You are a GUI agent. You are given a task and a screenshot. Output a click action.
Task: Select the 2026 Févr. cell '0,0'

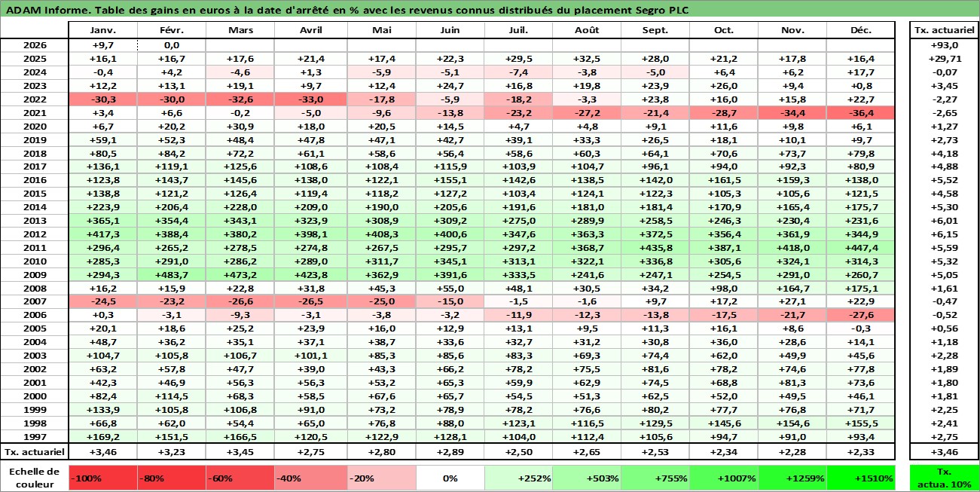click(x=171, y=45)
